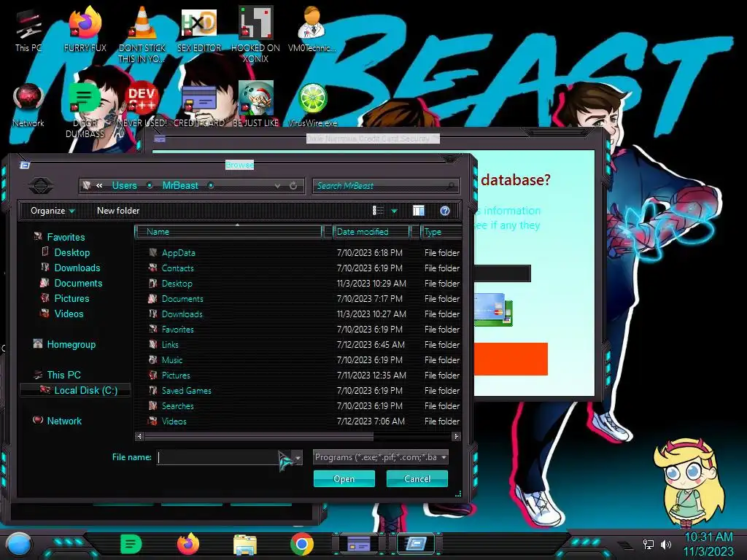Click the network tray icon
Screen dimensions: 747x560
649,544
